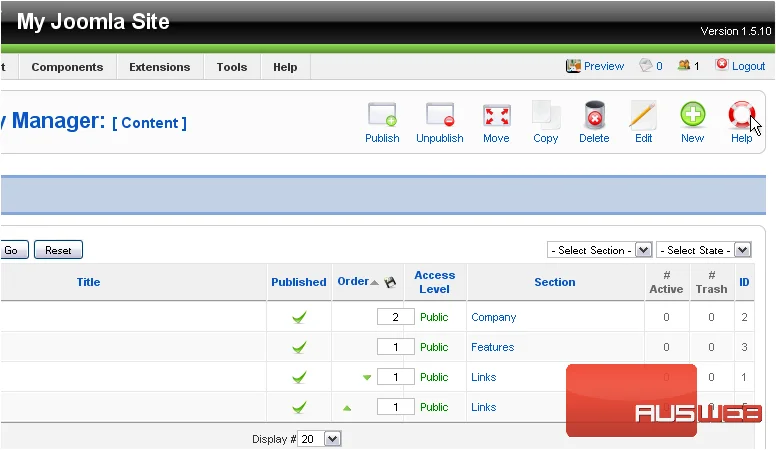Toggle published checkmark for Features row
Image resolution: width=776 pixels, height=450 pixels.
point(299,348)
